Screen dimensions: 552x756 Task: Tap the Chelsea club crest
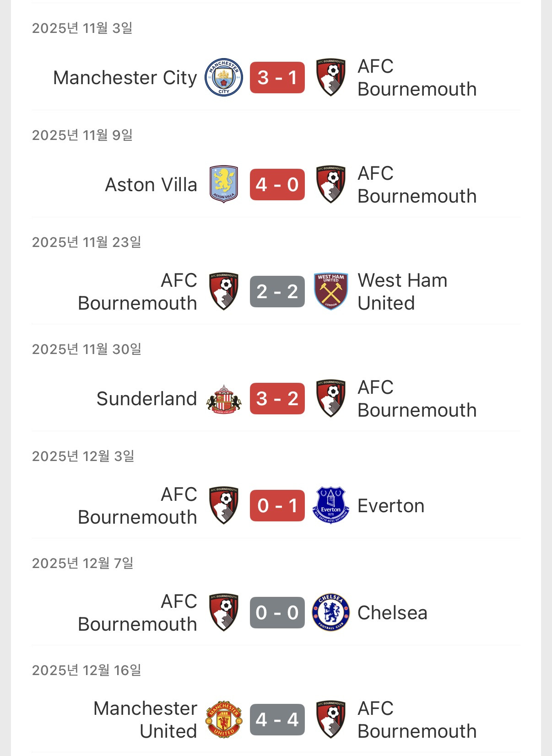point(331,612)
